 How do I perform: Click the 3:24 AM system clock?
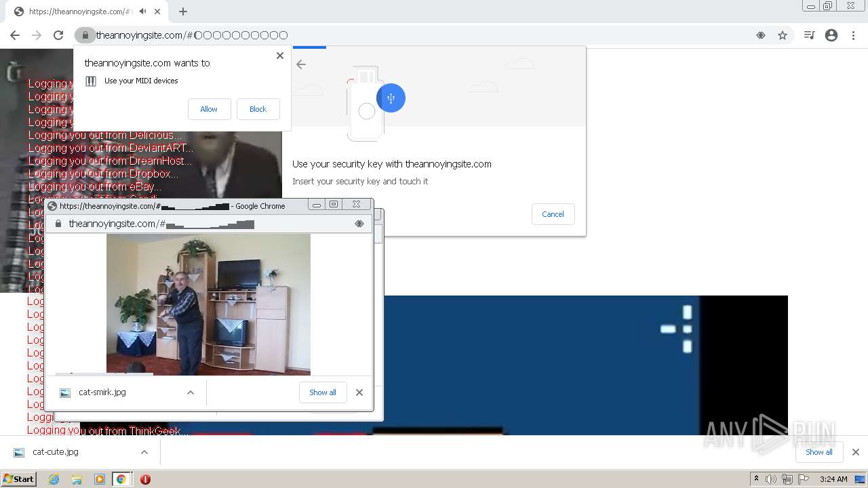click(x=833, y=479)
